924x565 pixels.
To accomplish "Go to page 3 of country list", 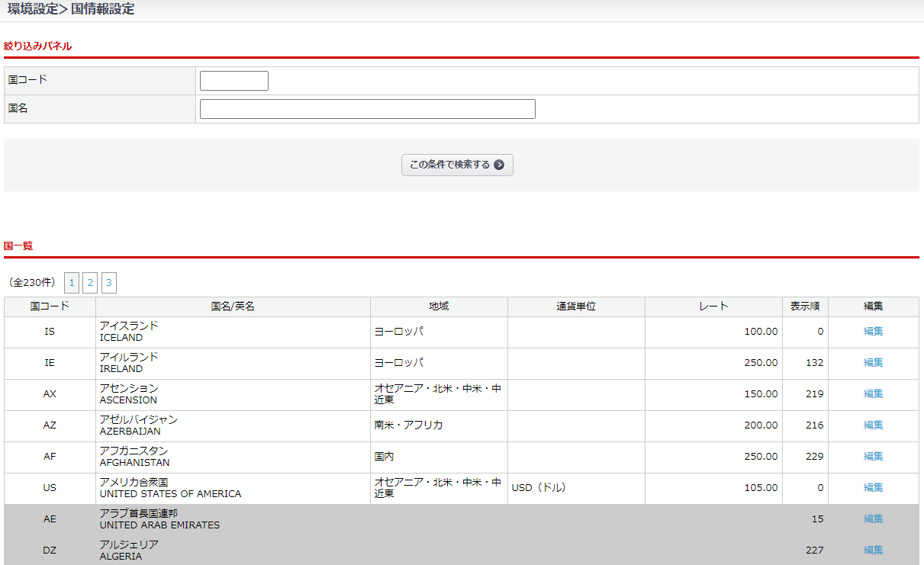I will click(109, 283).
